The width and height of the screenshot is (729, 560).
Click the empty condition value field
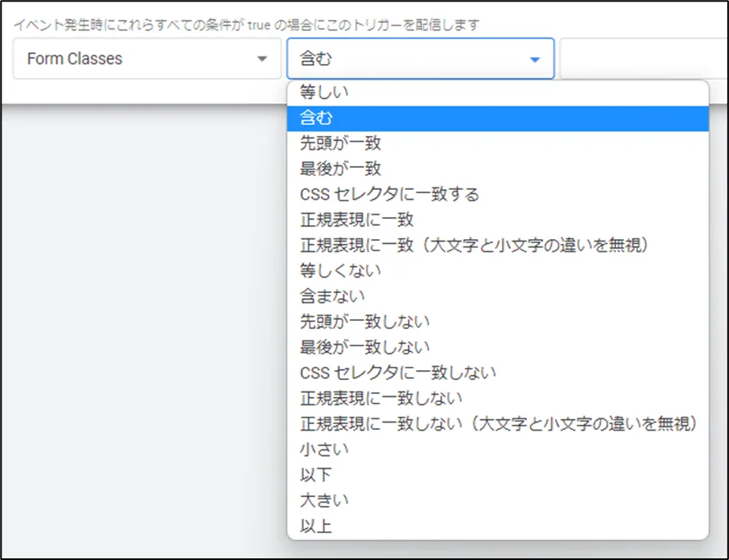point(643,59)
